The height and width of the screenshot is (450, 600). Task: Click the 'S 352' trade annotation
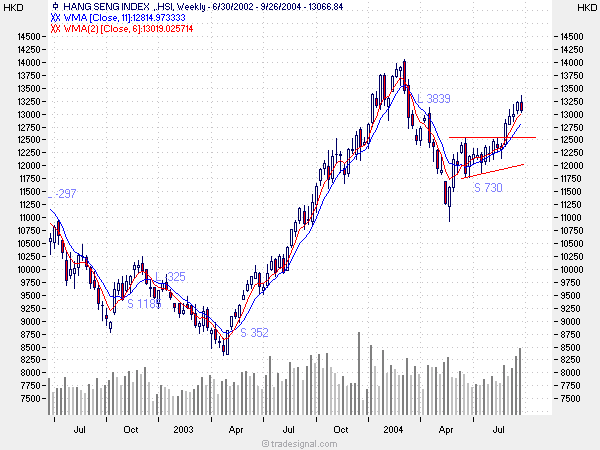(254, 333)
